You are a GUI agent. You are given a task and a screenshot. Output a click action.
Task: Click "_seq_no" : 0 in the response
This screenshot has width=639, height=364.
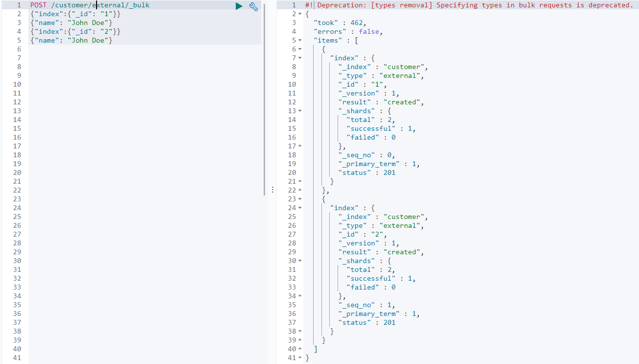point(367,155)
